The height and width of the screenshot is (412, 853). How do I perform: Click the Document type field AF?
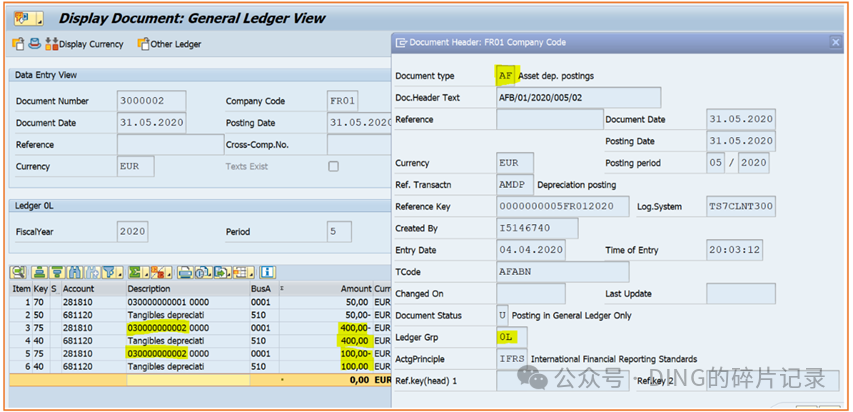point(505,76)
